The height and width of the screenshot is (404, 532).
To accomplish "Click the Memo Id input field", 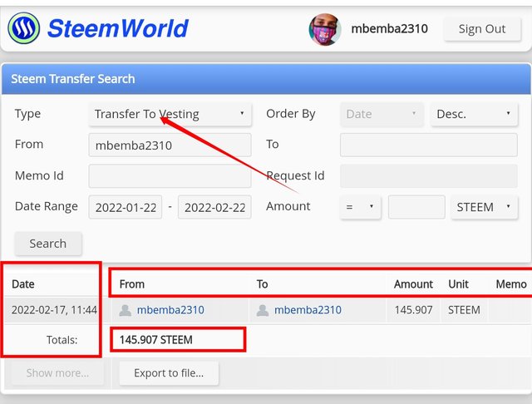I will 170,176.
